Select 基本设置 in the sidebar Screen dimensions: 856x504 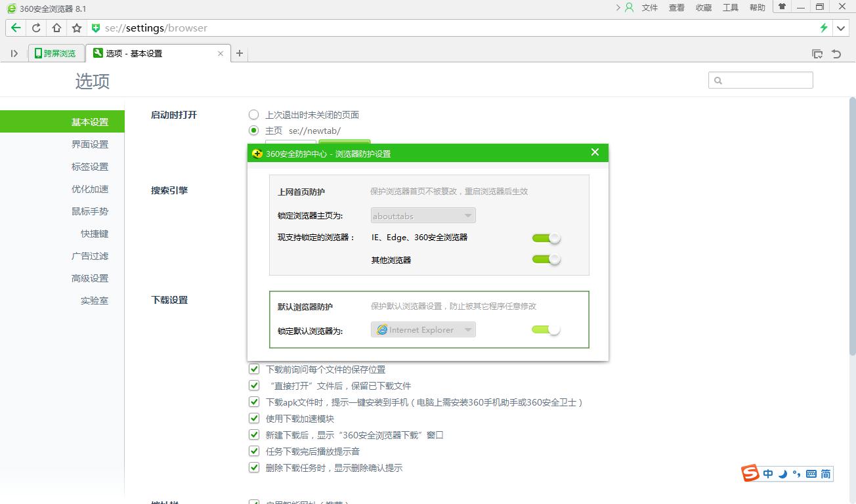pos(62,121)
